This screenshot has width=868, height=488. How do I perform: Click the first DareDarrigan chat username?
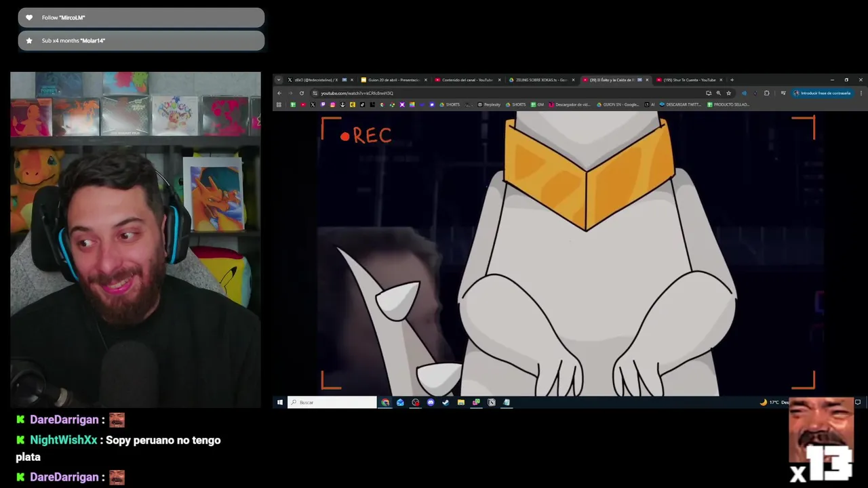[x=64, y=420]
